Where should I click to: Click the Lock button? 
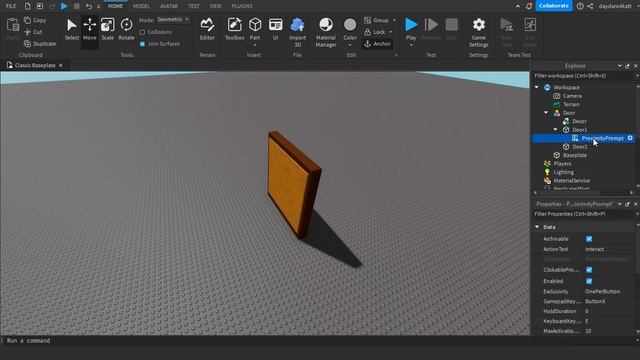(375, 32)
